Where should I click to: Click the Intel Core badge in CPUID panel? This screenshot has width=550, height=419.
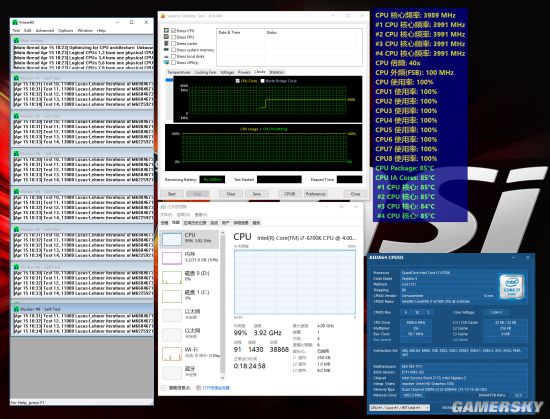pos(512,287)
